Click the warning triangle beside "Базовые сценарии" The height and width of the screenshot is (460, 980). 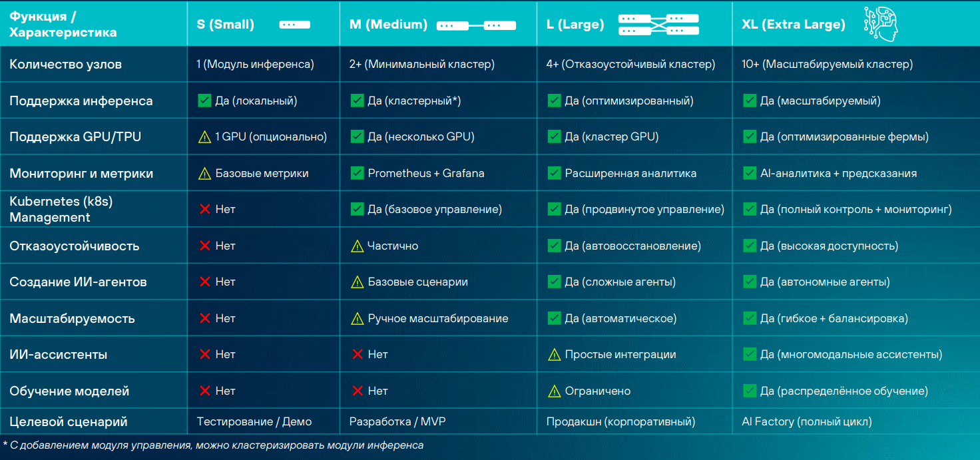click(358, 282)
